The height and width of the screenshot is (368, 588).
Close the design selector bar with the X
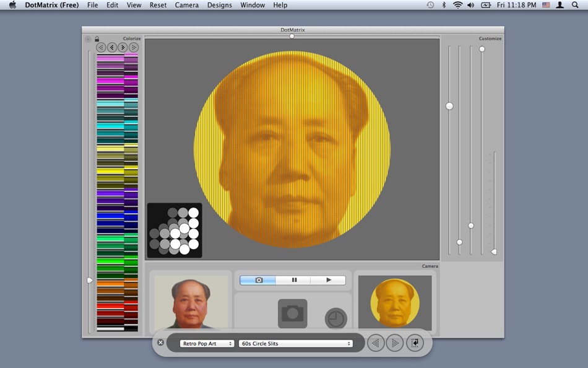160,343
